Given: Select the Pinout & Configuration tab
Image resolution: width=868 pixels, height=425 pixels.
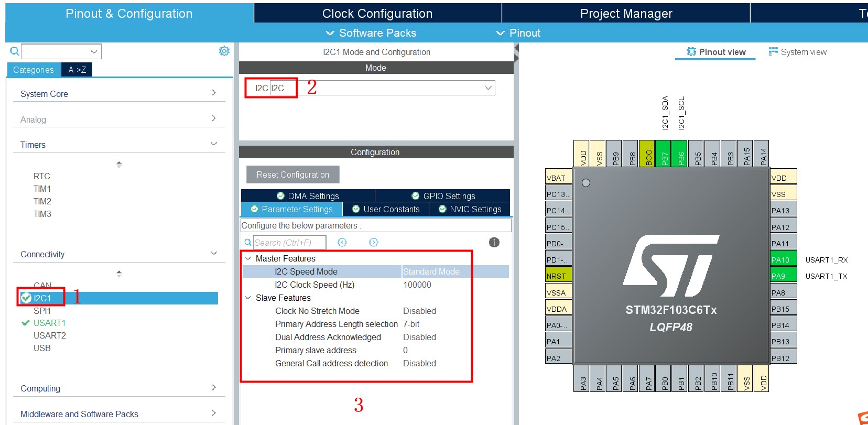Looking at the screenshot, I should pos(129,14).
